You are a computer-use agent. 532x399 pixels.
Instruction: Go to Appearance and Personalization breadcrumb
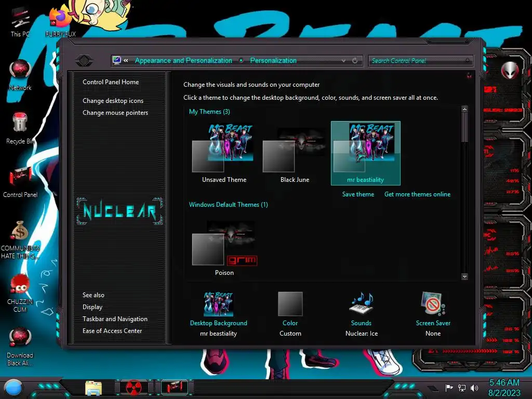(x=183, y=60)
